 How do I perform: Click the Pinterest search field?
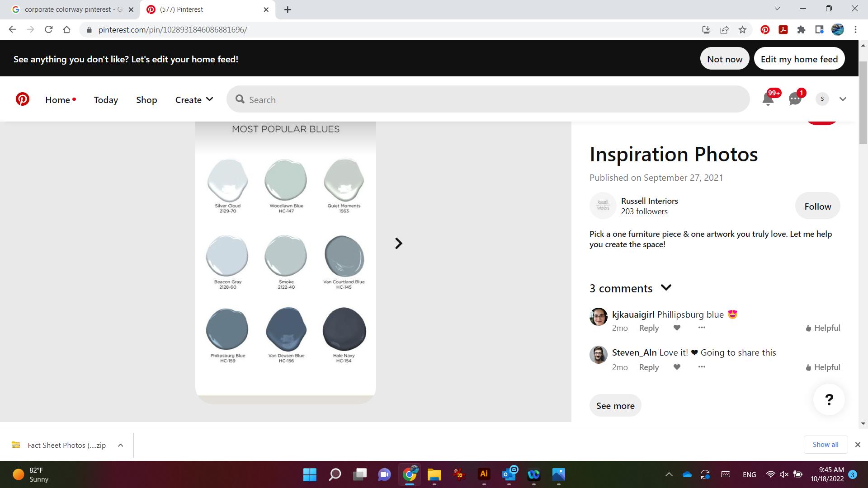pos(488,99)
